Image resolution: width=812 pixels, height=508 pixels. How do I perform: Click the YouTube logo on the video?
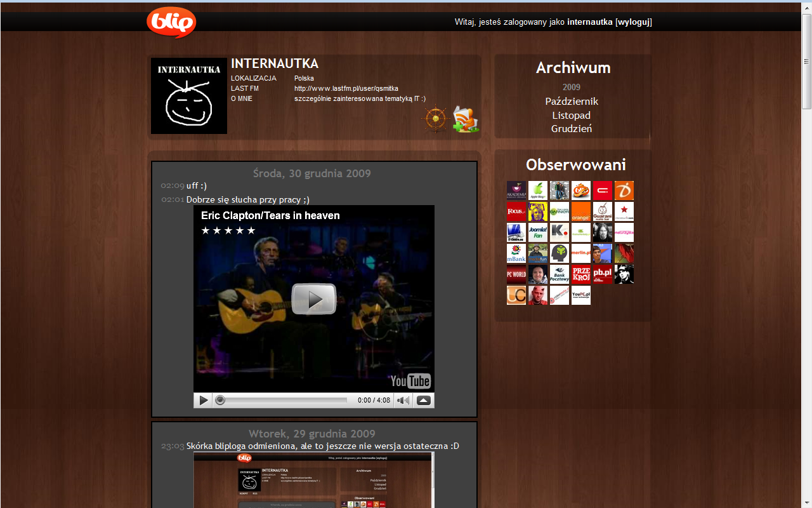coord(410,380)
